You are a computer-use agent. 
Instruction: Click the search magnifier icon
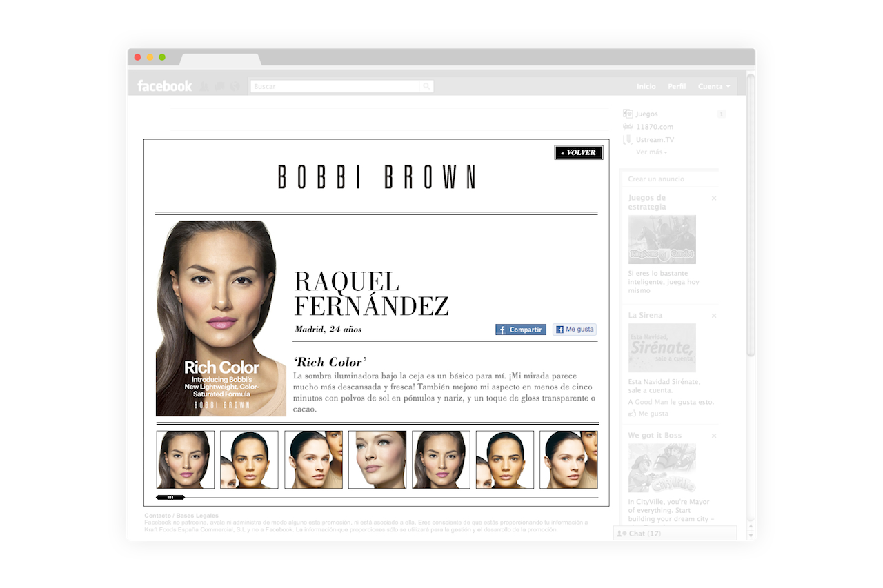(427, 87)
